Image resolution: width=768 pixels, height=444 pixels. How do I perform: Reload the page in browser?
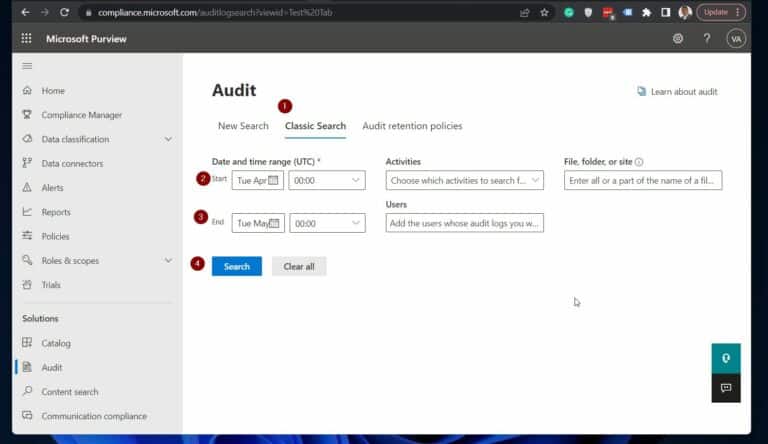[64, 12]
